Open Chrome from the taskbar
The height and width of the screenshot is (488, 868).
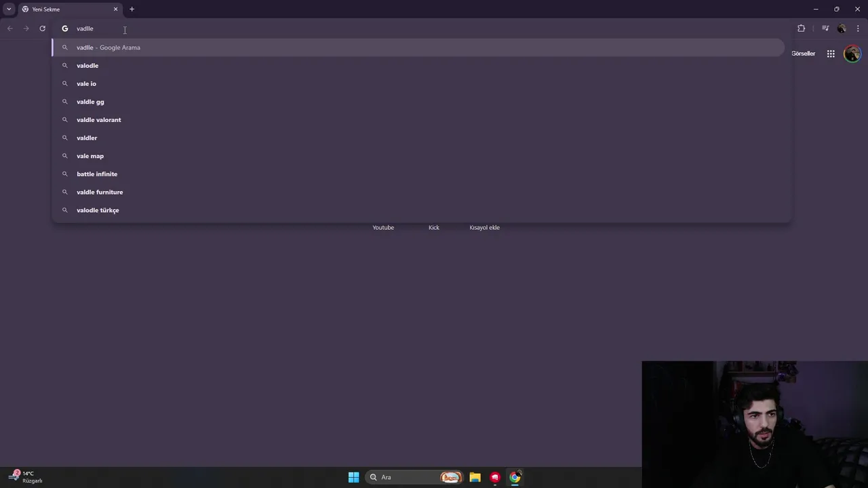coord(515,477)
